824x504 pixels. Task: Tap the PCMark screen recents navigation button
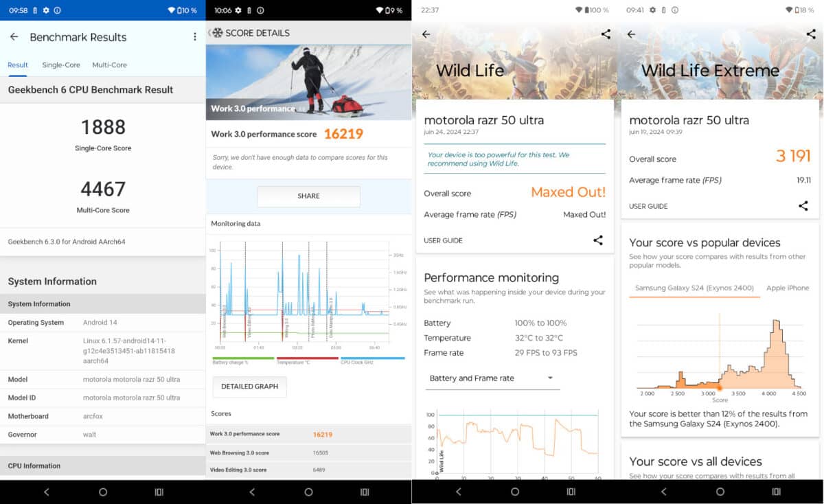365,492
